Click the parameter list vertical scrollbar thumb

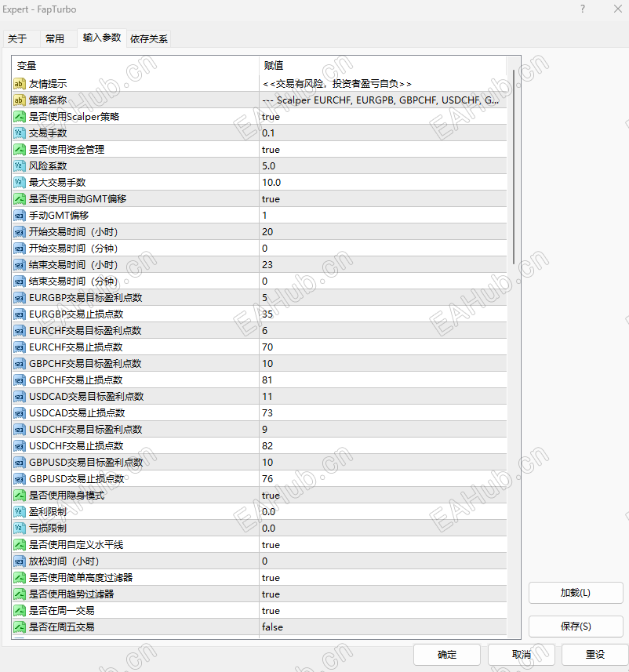(514, 167)
